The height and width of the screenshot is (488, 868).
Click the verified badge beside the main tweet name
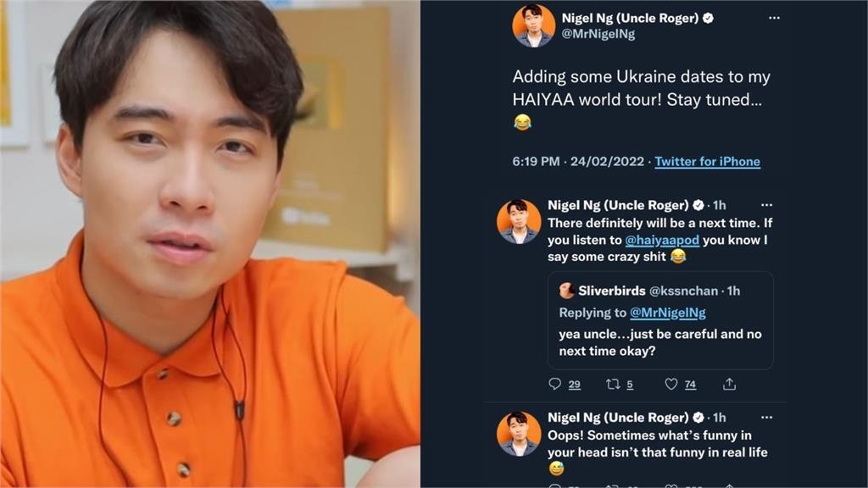tap(708, 18)
